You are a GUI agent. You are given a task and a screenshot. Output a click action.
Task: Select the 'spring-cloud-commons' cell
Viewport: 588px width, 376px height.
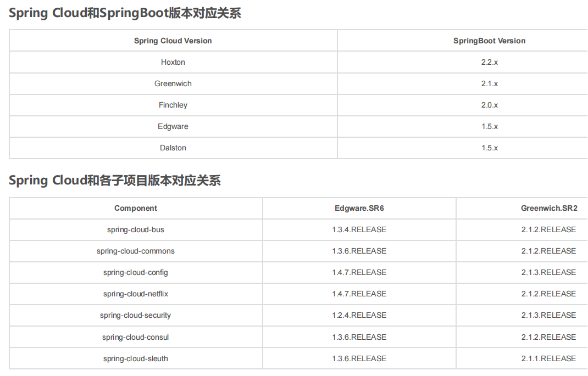click(x=136, y=251)
